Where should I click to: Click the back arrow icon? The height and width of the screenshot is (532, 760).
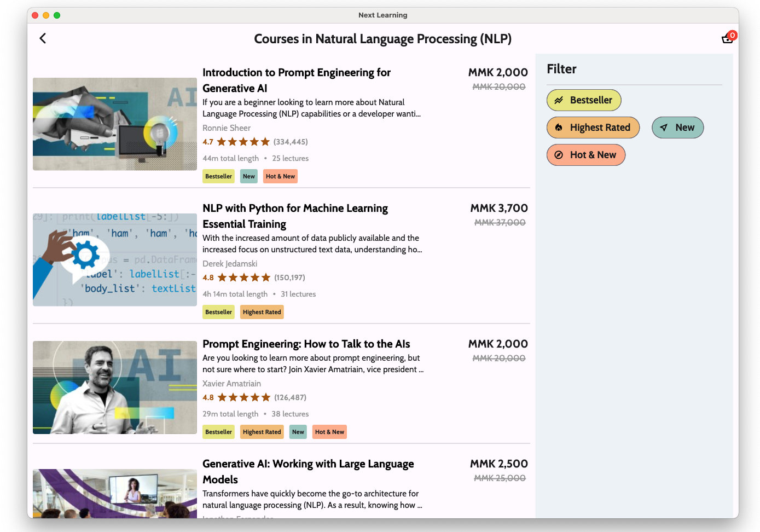43,38
